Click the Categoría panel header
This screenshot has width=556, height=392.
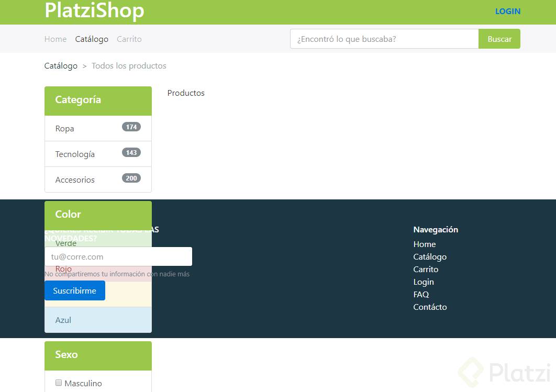(98, 100)
